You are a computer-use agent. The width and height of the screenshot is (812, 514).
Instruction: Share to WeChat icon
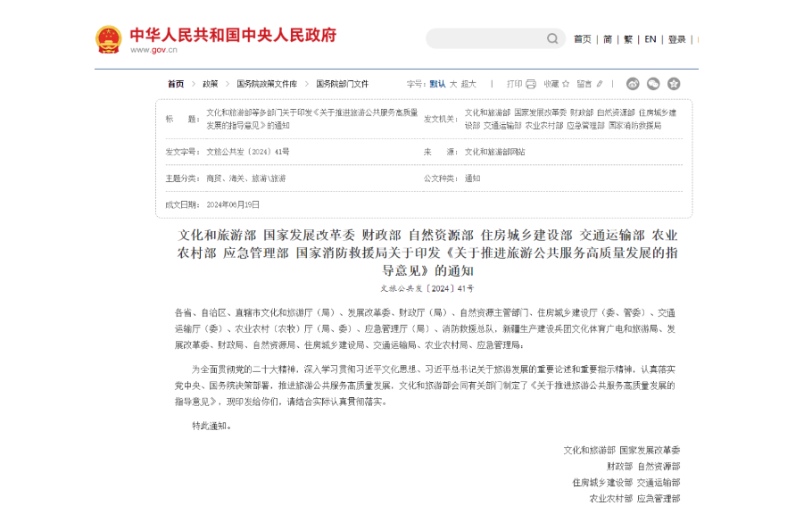tap(653, 84)
